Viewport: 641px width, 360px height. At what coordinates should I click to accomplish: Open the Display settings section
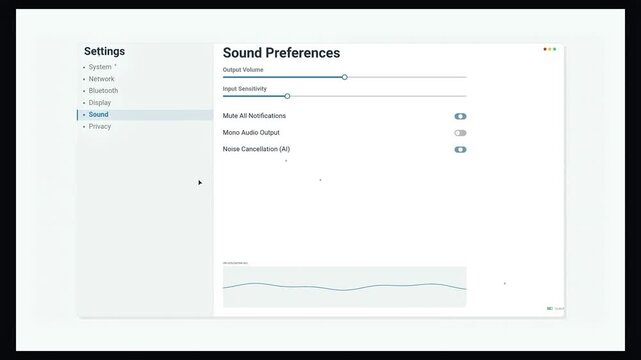[x=100, y=103]
